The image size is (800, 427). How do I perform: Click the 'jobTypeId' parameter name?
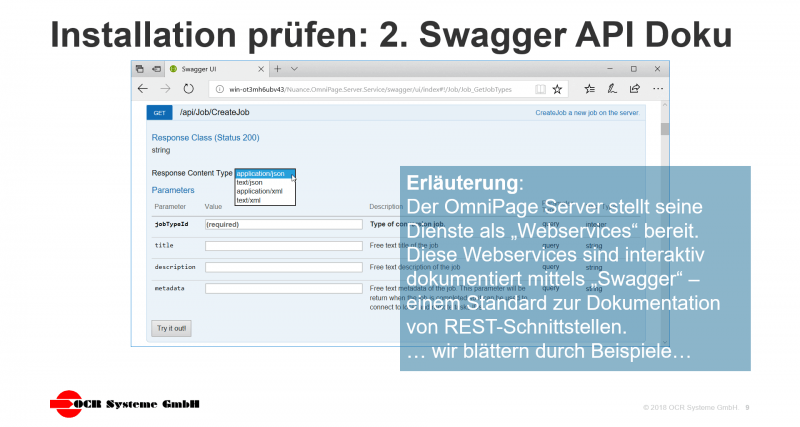tap(171, 224)
